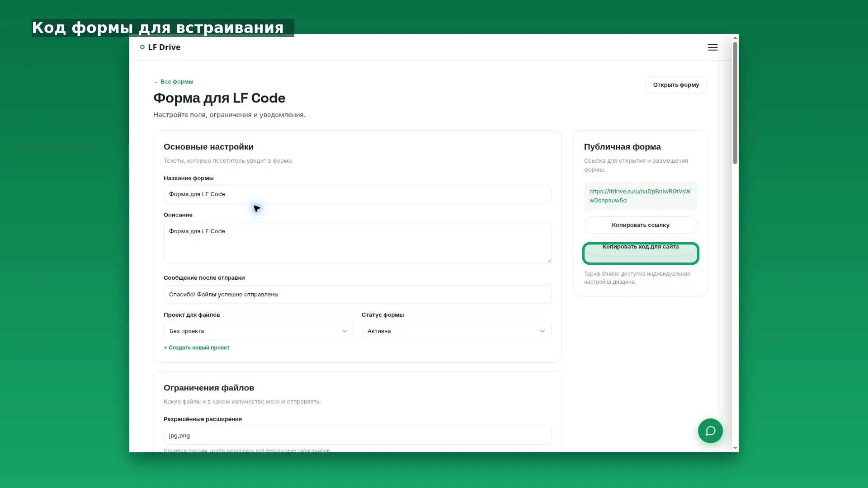Viewport: 868px width, 488px height.
Task: Click the 'Тариф Studio' note text
Action: (637, 278)
